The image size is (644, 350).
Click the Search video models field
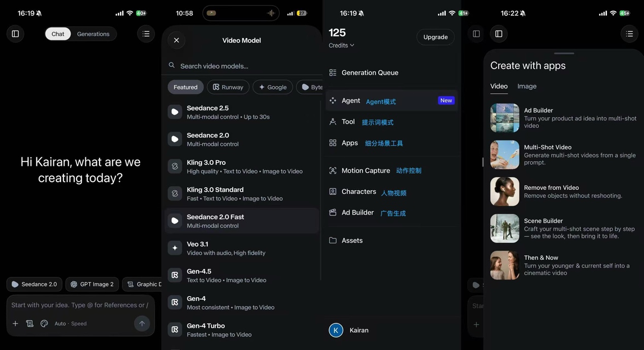pos(242,66)
